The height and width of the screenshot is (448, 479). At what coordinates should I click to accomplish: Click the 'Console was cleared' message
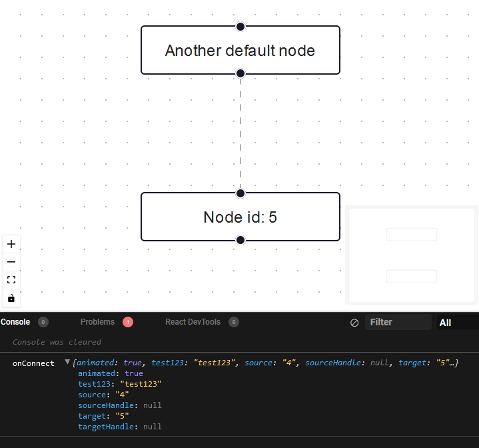click(57, 342)
